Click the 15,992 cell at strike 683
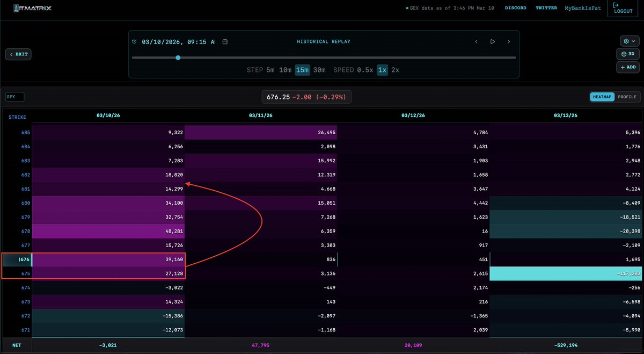 (x=261, y=161)
